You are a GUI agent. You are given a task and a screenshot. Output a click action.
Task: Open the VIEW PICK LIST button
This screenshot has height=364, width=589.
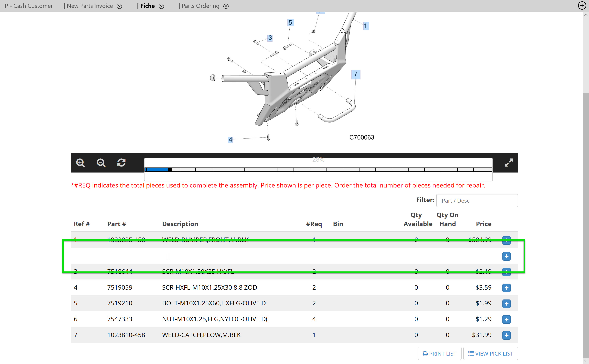tap(490, 353)
